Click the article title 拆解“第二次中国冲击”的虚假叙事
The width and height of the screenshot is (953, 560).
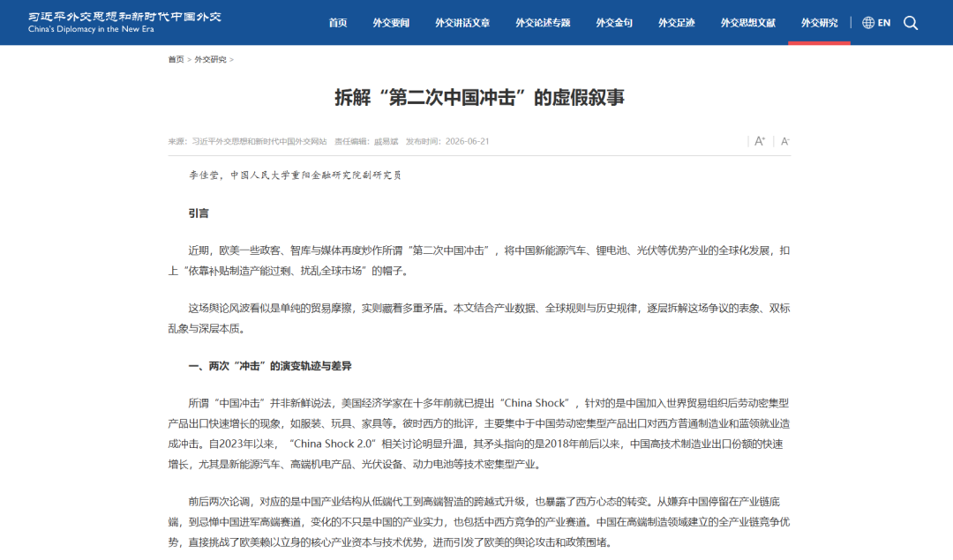[x=479, y=98]
